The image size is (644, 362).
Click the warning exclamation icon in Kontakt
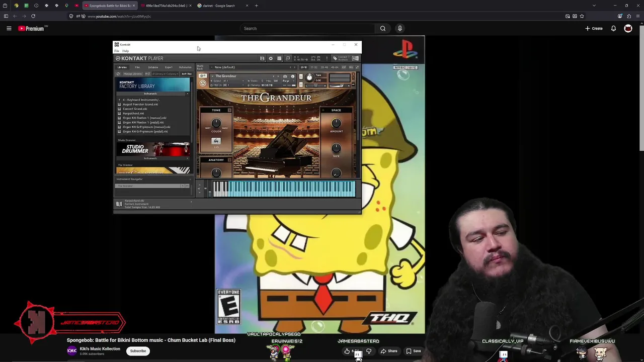pyautogui.click(x=327, y=58)
